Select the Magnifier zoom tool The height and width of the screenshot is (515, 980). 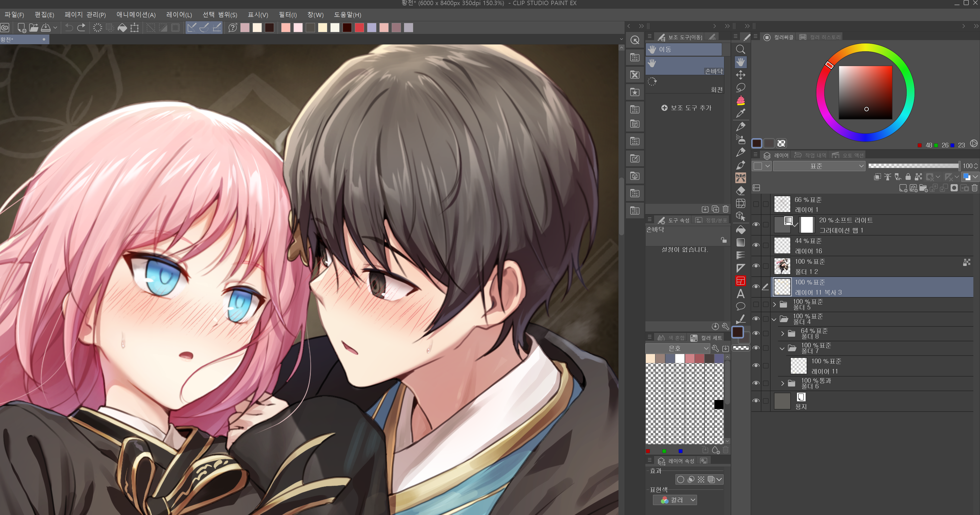[x=740, y=49]
